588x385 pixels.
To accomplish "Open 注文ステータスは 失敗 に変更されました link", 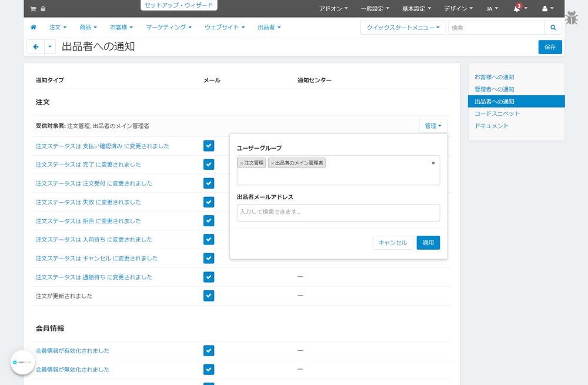I will point(88,202).
